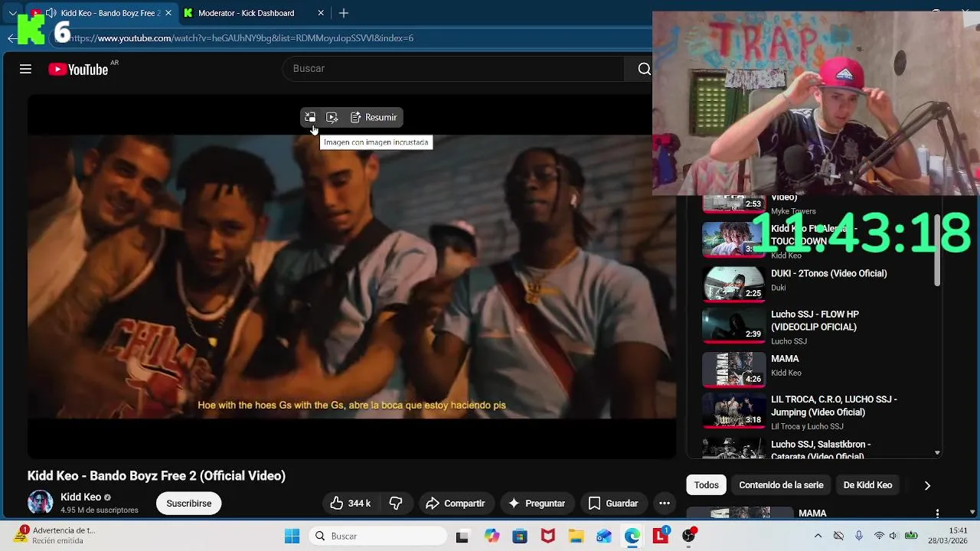Show more filter chips with right chevron
Screen dimensions: 980x551
click(927, 485)
